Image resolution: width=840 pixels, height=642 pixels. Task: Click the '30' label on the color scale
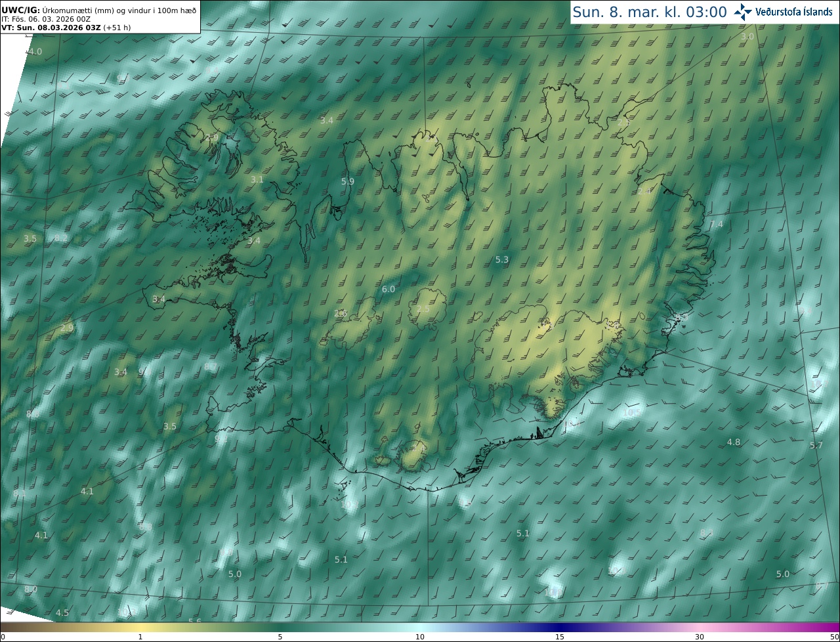click(x=700, y=637)
